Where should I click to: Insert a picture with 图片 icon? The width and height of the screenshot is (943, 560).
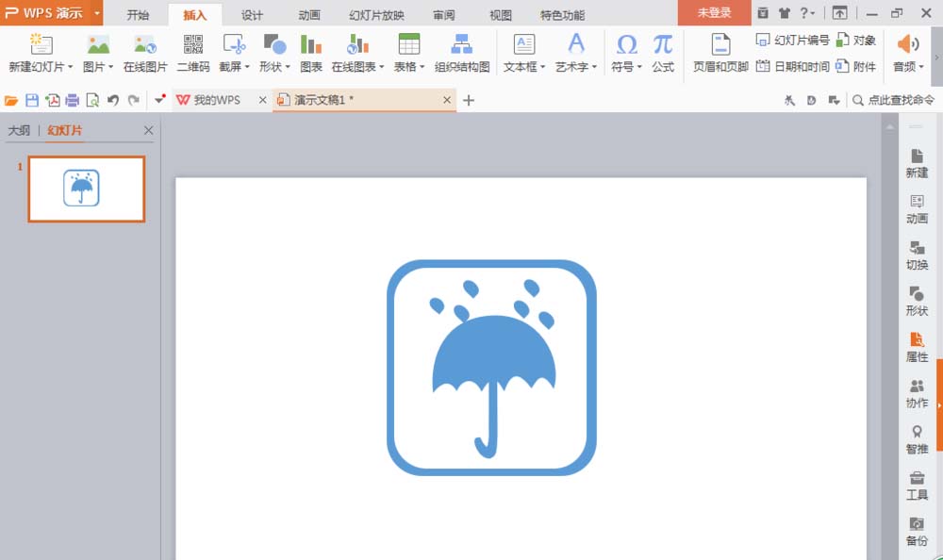pyautogui.click(x=98, y=44)
